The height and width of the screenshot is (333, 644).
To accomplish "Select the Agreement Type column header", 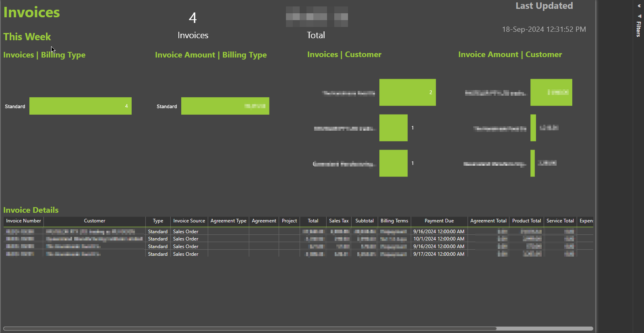I will tap(228, 221).
